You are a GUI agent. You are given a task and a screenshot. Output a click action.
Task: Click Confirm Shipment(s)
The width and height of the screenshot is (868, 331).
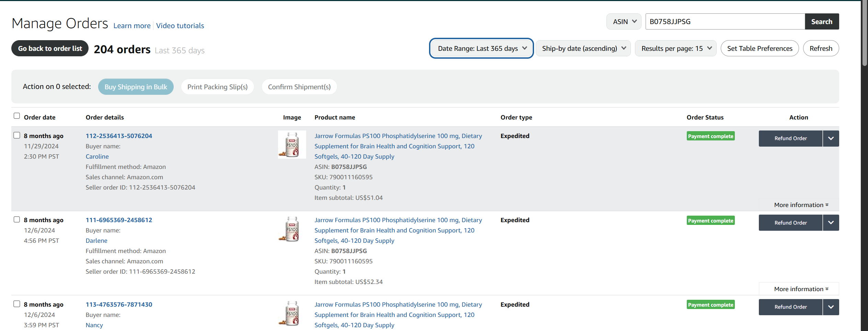[299, 87]
